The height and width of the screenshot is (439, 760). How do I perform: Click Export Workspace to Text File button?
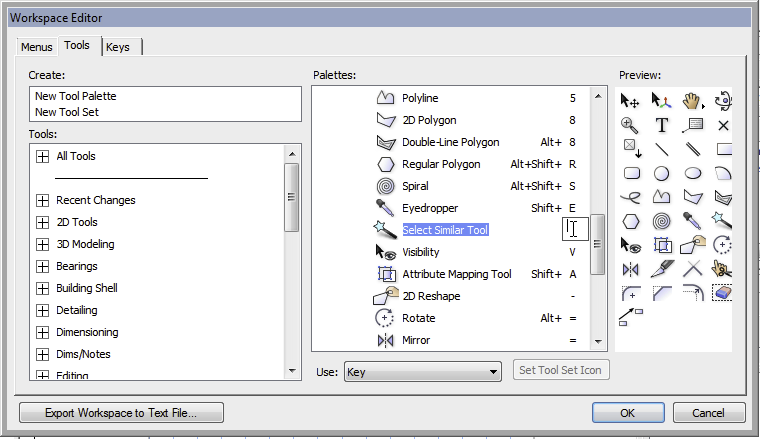121,412
